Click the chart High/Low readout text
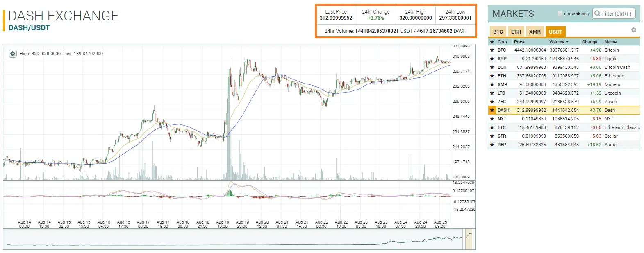 coord(61,54)
